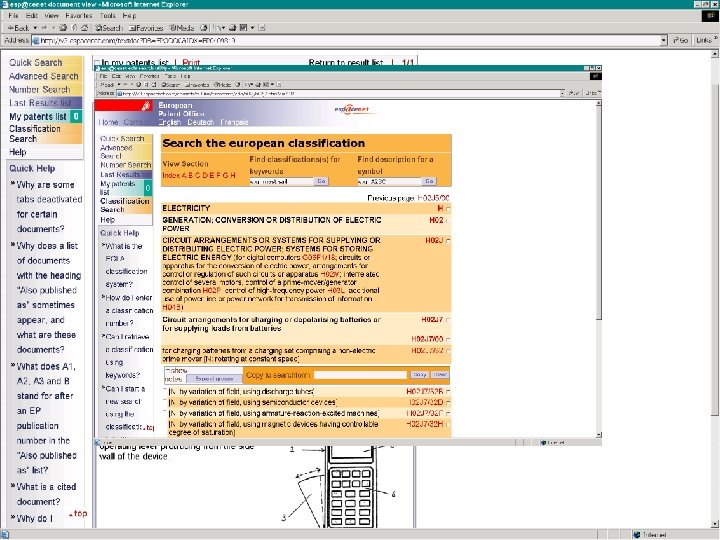
Task: Click Go next to the keywords field
Action: (321, 181)
